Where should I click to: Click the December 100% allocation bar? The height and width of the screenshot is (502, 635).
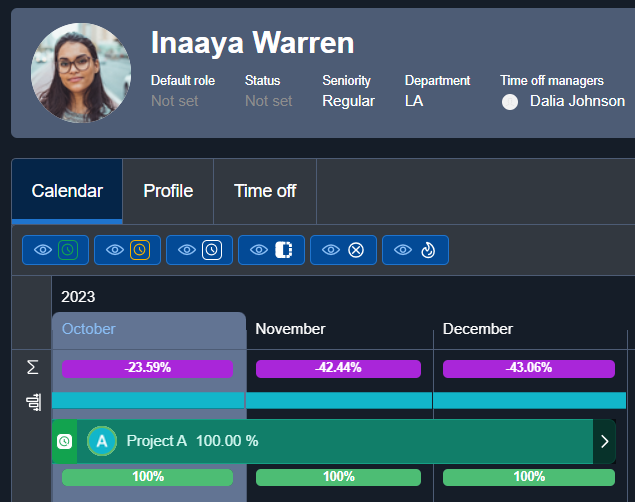point(528,477)
